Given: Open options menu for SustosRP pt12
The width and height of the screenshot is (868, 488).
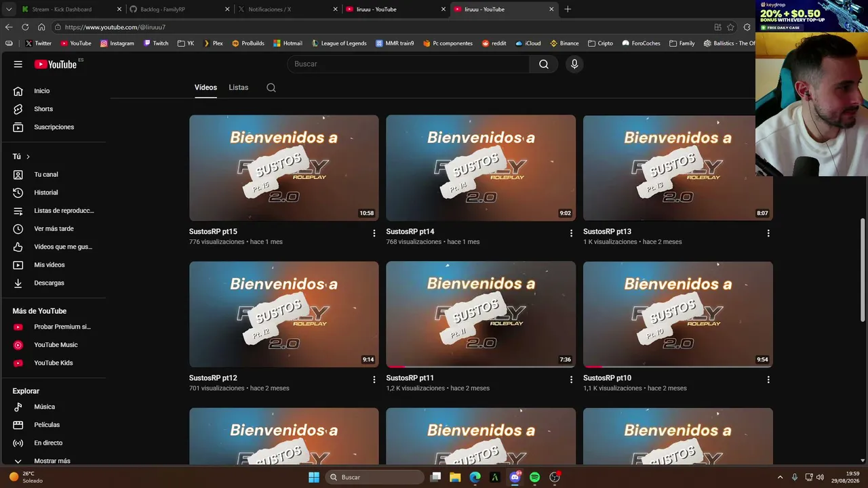Looking at the screenshot, I should [374, 380].
